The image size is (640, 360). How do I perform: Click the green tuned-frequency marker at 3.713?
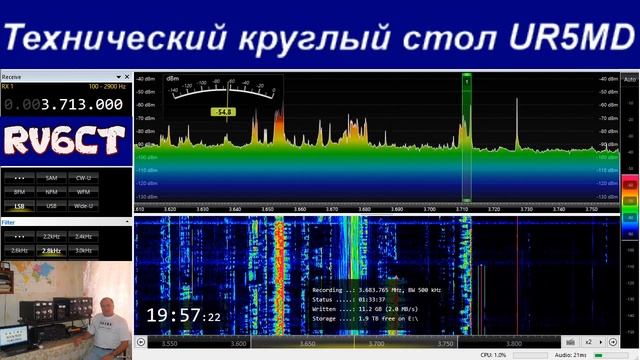click(x=467, y=137)
